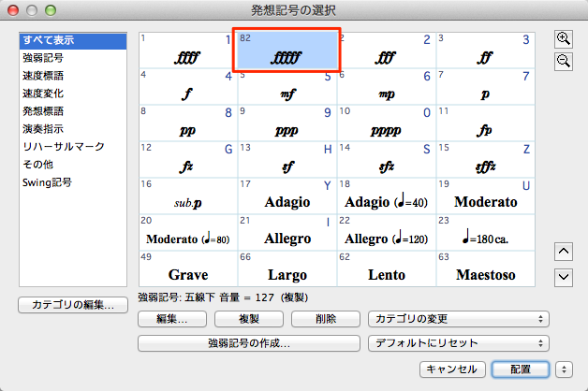
Task: Select the sfz marking in cell 14
Action: [x=387, y=160]
